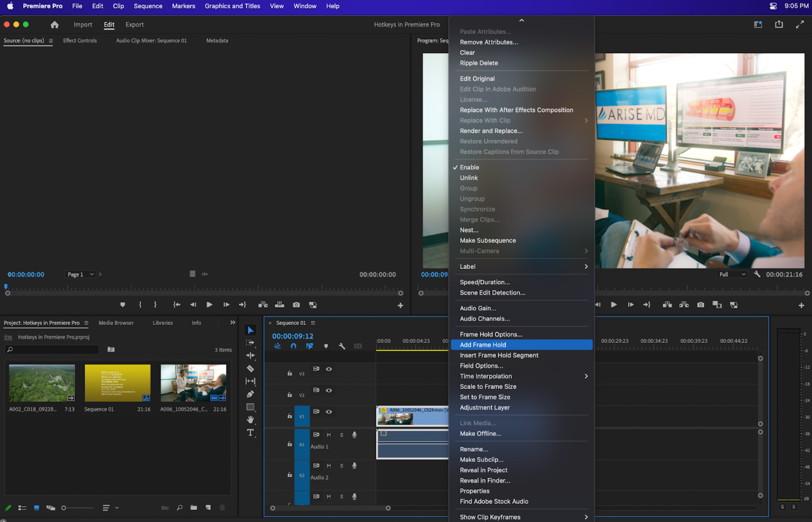The width and height of the screenshot is (812, 522).
Task: Mute the Audio 1 track
Action: coord(329,435)
